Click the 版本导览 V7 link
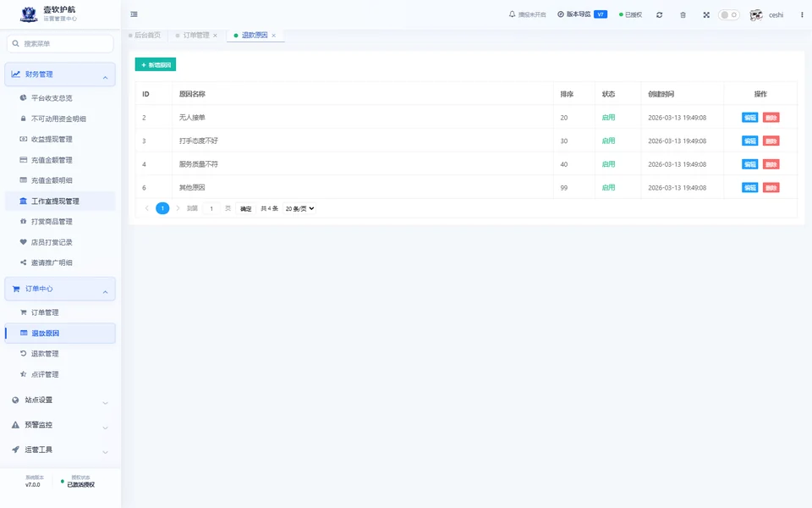 point(582,14)
